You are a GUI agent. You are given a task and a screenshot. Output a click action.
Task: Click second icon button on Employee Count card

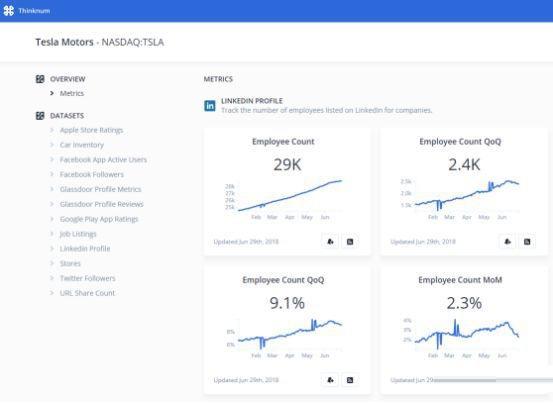(350, 242)
